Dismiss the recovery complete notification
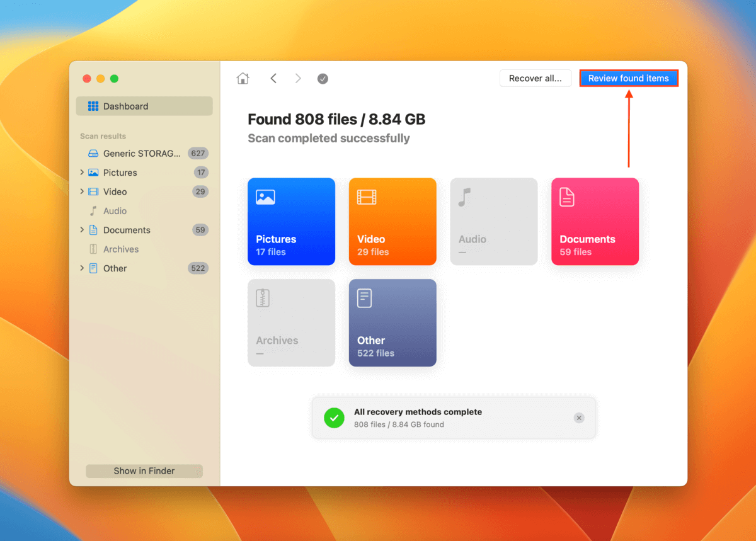Image resolution: width=756 pixels, height=541 pixels. pyautogui.click(x=579, y=418)
